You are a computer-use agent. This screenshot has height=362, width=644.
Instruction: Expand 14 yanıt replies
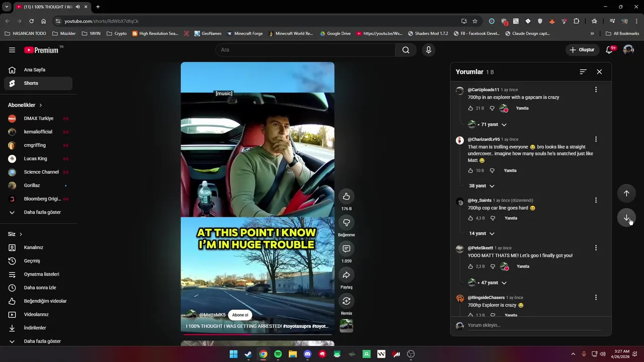click(481, 233)
